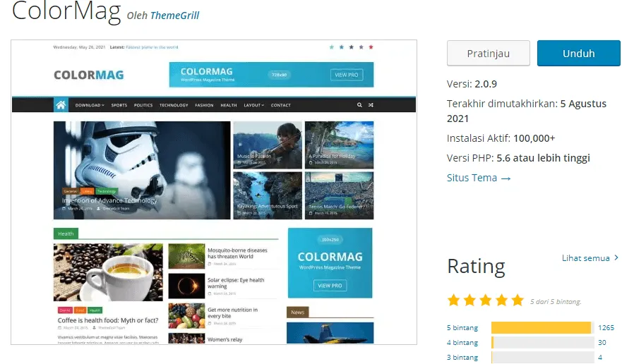The image size is (622, 364).
Task: Click the home icon in ColorMag navbar
Action: tap(61, 105)
